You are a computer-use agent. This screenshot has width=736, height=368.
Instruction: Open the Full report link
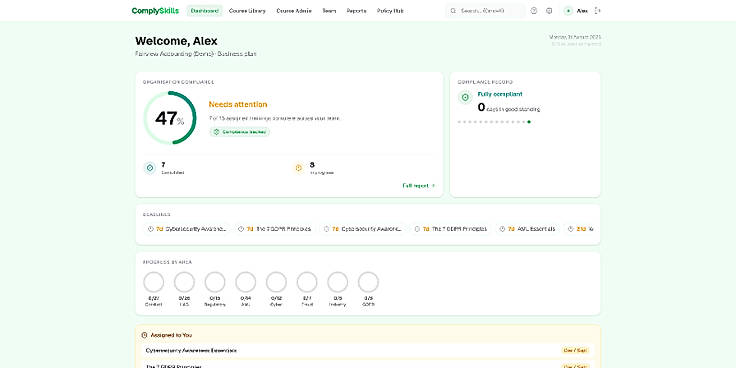coord(419,185)
